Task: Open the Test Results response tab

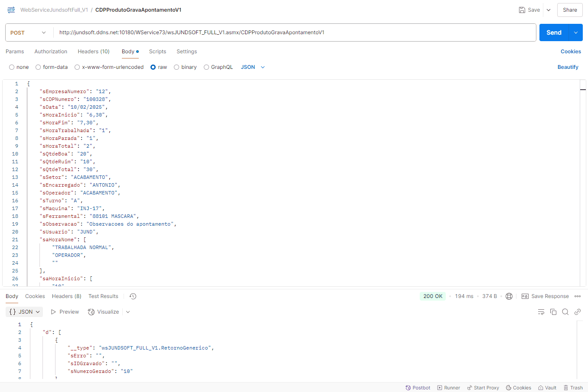Action: (x=103, y=296)
